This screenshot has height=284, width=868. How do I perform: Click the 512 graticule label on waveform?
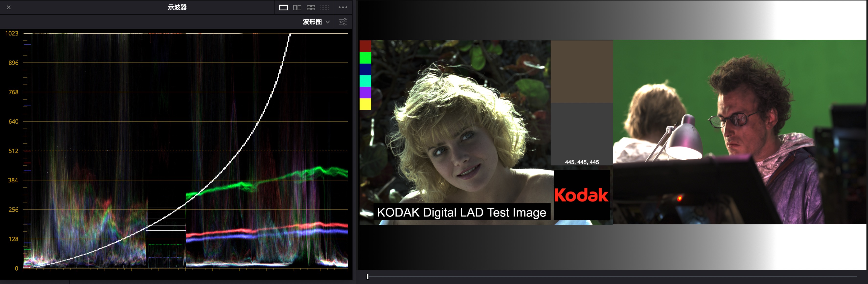13,151
